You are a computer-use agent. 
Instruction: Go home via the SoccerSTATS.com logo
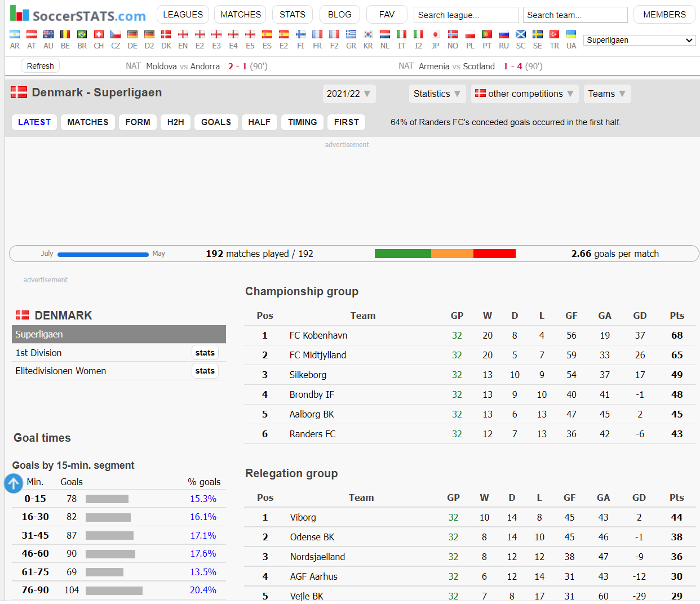click(78, 14)
